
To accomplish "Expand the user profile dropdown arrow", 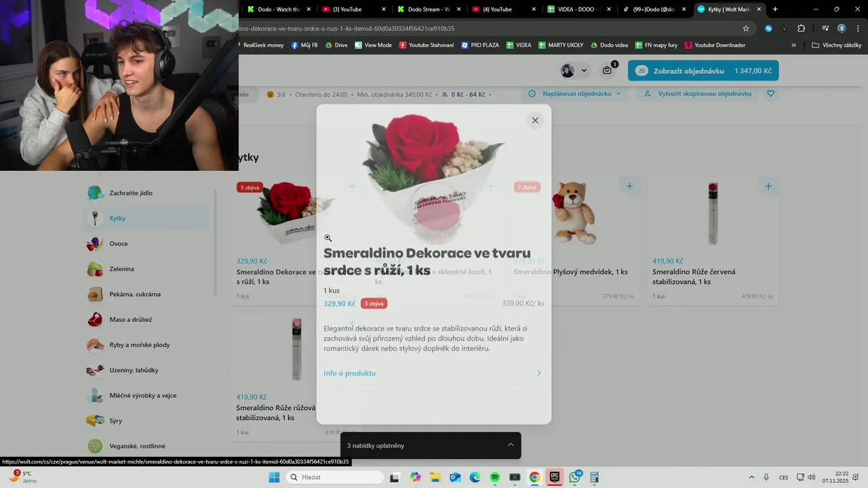I will point(584,71).
